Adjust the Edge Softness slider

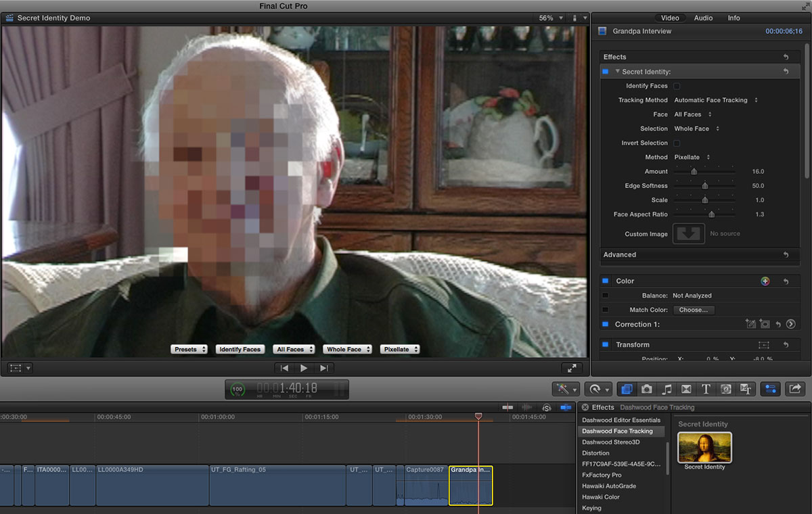point(704,186)
